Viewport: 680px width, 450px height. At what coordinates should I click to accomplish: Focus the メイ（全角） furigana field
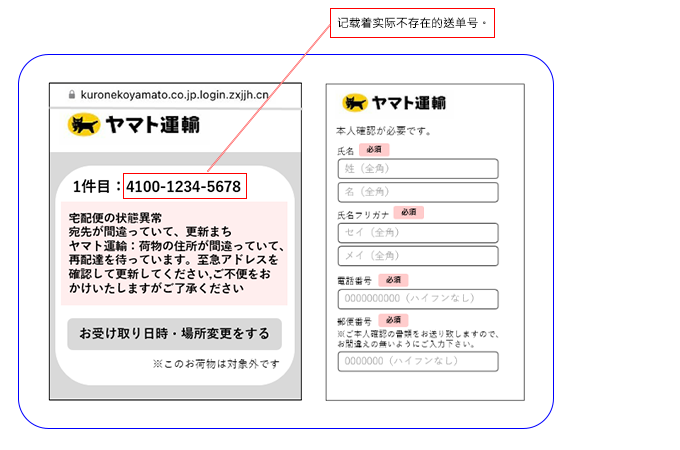(x=418, y=256)
